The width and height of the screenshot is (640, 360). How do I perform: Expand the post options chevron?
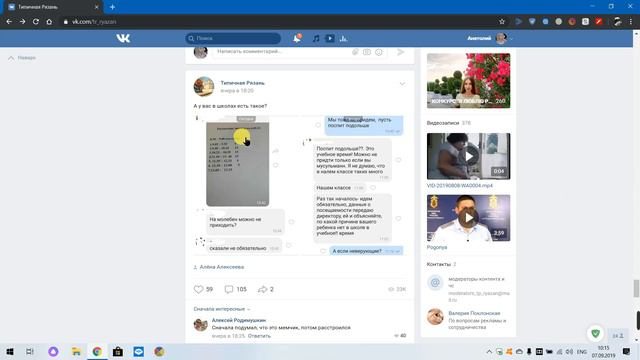402,84
